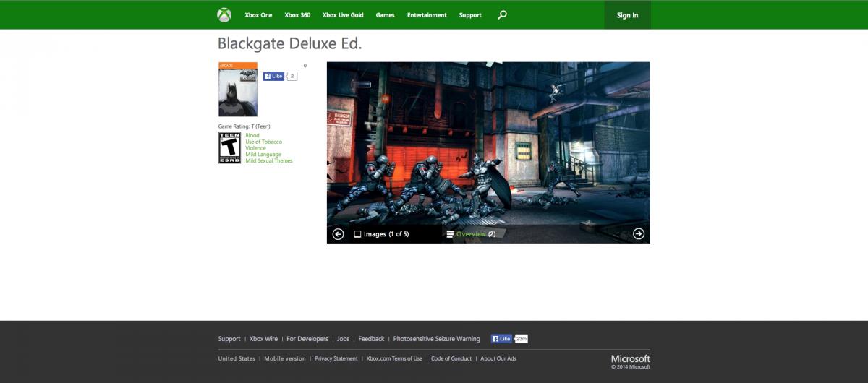The height and width of the screenshot is (383, 868).
Task: Open the Blood content descriptor link
Action: point(252,136)
